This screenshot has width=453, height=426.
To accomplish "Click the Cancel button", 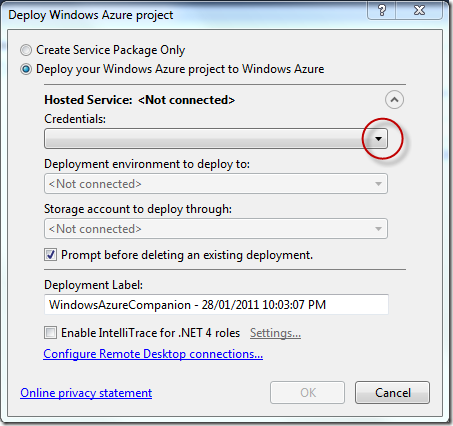I will coord(392,393).
